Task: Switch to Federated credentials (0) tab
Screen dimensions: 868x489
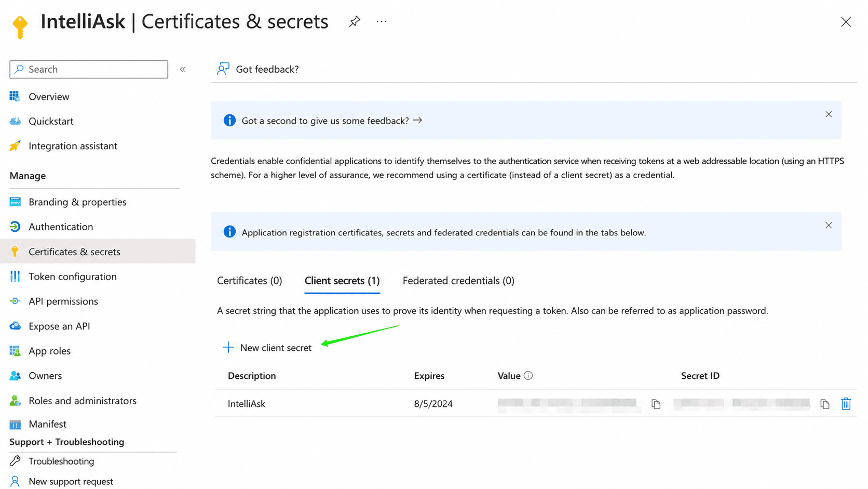Action: [458, 281]
